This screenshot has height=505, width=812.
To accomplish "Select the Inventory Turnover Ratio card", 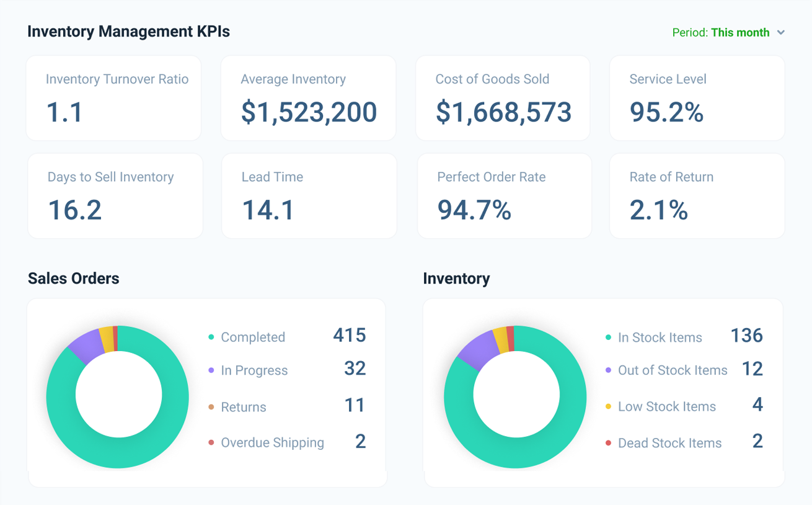I will tap(113, 98).
